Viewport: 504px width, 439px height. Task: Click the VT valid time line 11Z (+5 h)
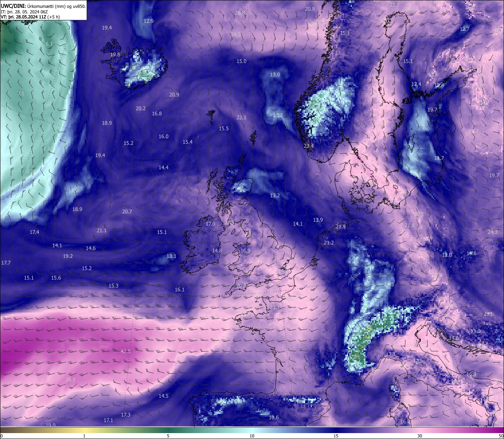(30, 17)
